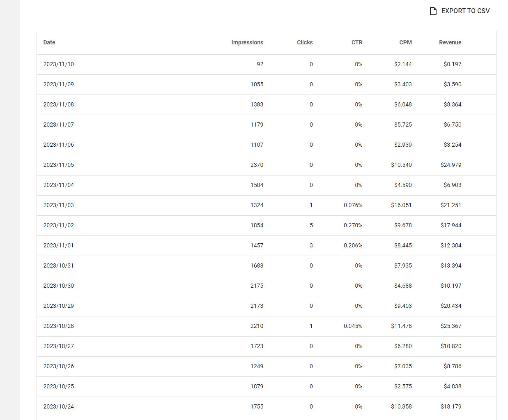Click the Revenue column header
This screenshot has height=420, width=508.
pos(450,42)
